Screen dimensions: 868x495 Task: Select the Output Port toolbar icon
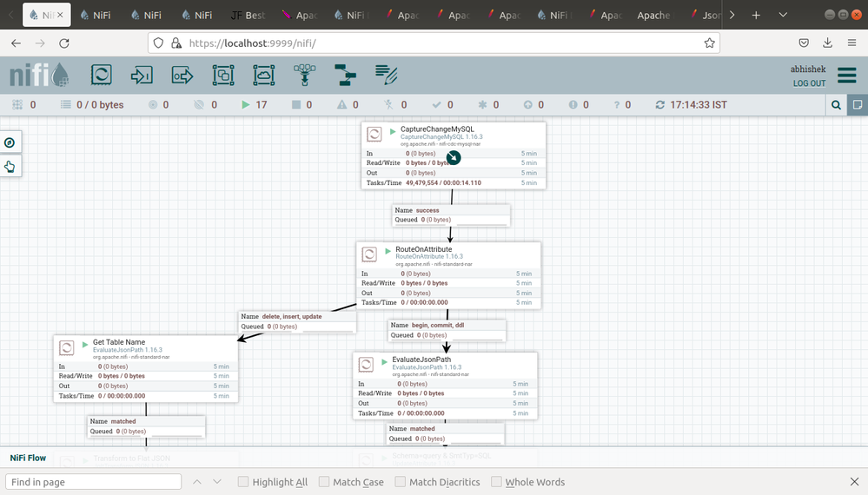182,76
